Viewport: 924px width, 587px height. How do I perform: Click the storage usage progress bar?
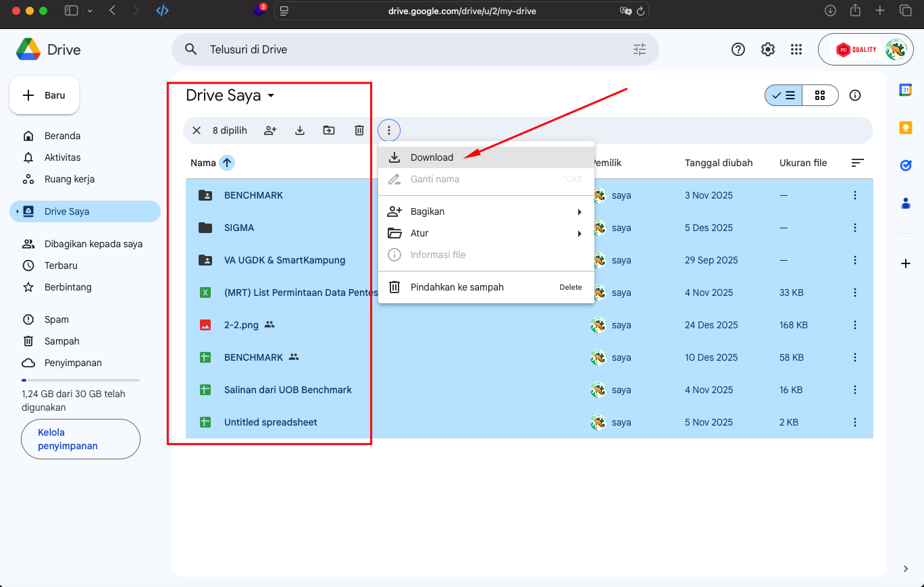point(80,379)
